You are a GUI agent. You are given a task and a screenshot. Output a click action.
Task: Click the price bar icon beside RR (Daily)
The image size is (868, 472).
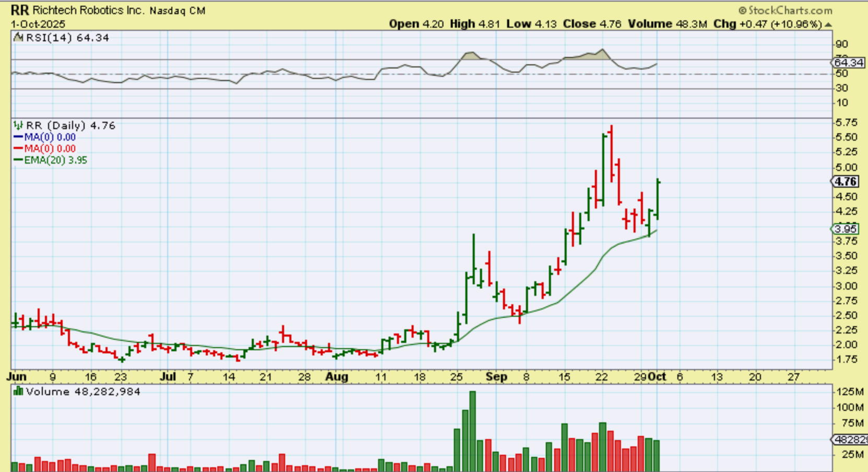[18, 125]
